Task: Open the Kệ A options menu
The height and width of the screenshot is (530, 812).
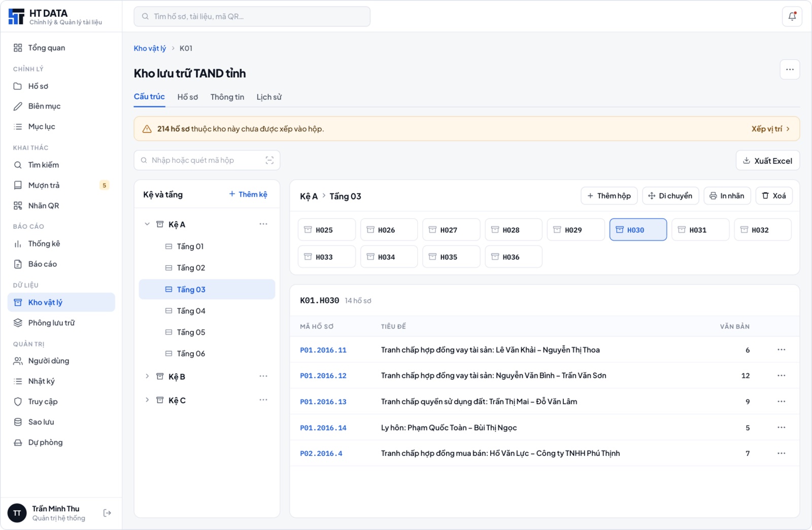Action: pyautogui.click(x=263, y=224)
